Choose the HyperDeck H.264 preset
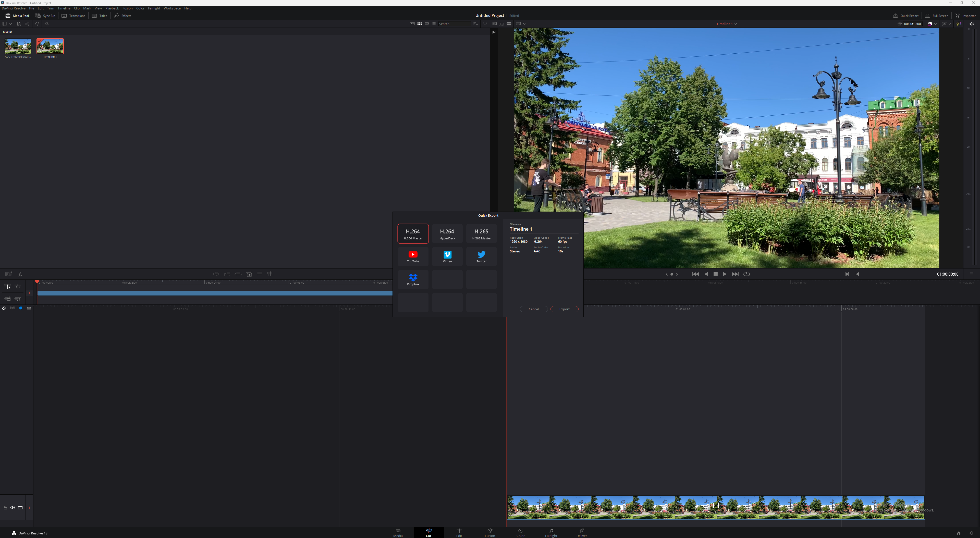The height and width of the screenshot is (538, 980). (447, 234)
